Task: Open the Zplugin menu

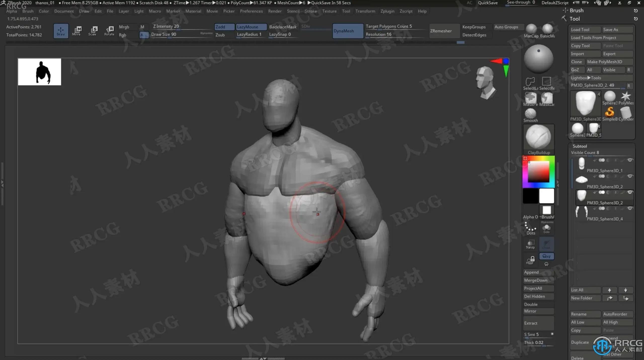Action: click(x=387, y=11)
